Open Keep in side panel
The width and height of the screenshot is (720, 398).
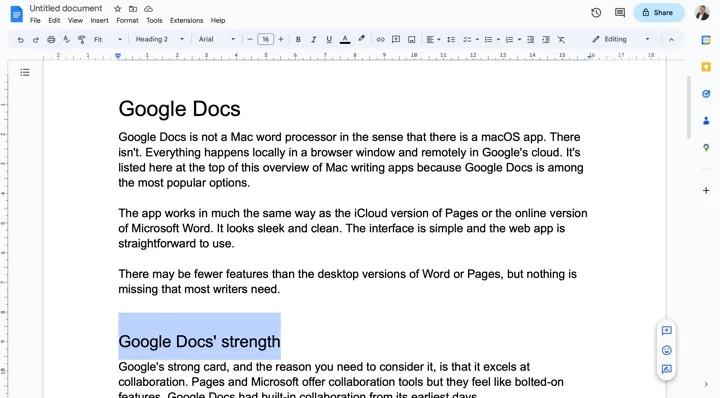[706, 67]
